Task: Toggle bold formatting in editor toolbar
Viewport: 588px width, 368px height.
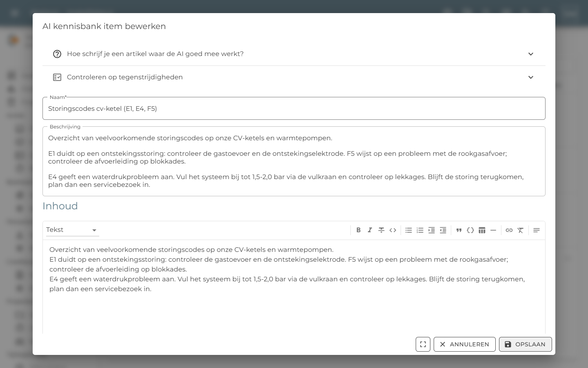Action: [359, 230]
